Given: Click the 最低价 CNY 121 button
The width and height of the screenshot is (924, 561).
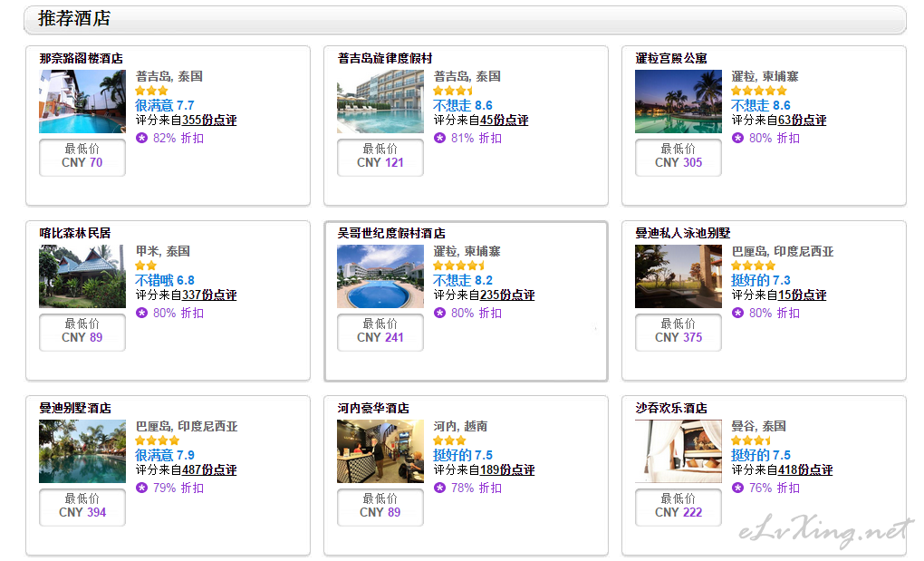Looking at the screenshot, I should point(380,157).
